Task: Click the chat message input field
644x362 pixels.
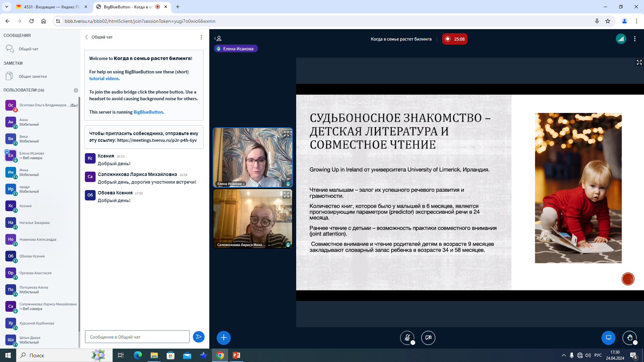Action: [x=137, y=337]
